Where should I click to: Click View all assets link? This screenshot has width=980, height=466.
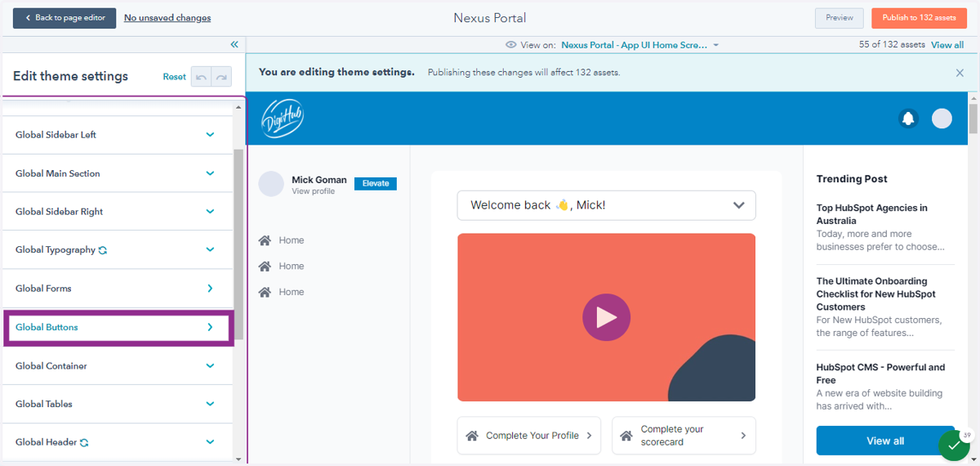(947, 45)
